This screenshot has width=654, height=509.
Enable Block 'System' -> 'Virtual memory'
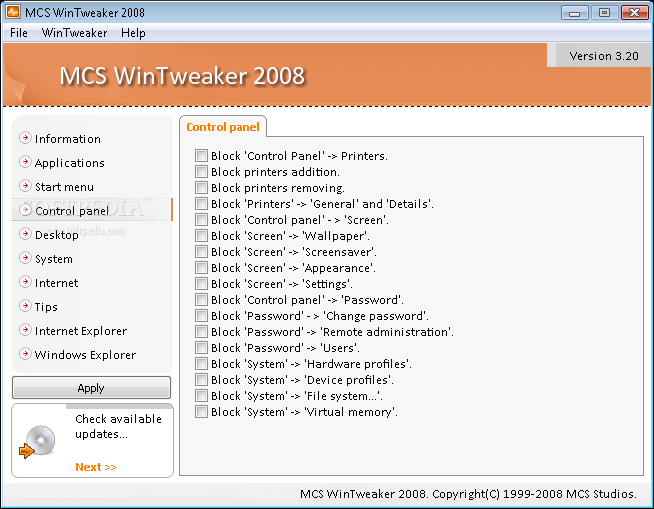[201, 412]
